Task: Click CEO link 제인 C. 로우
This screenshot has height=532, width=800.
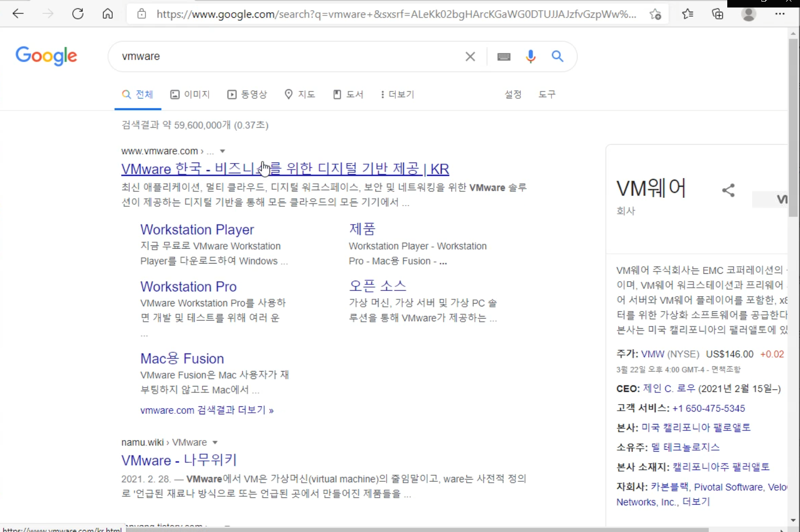Action: coord(669,389)
